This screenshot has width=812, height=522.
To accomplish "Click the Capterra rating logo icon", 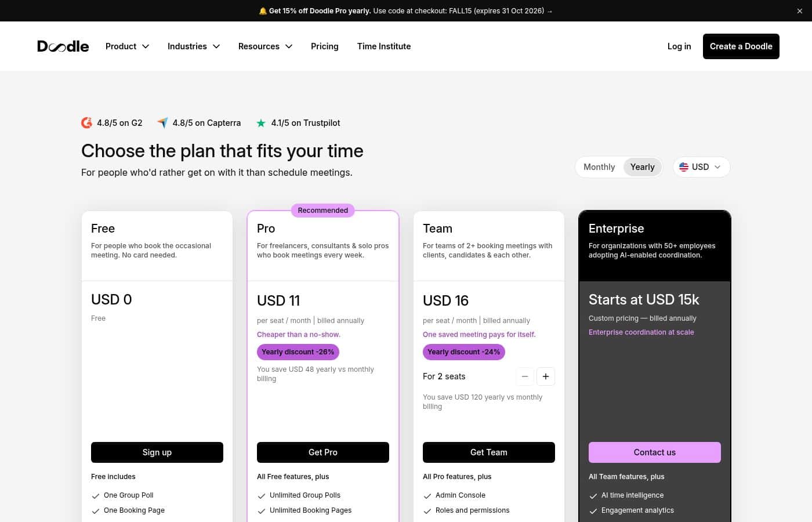I will pyautogui.click(x=162, y=123).
